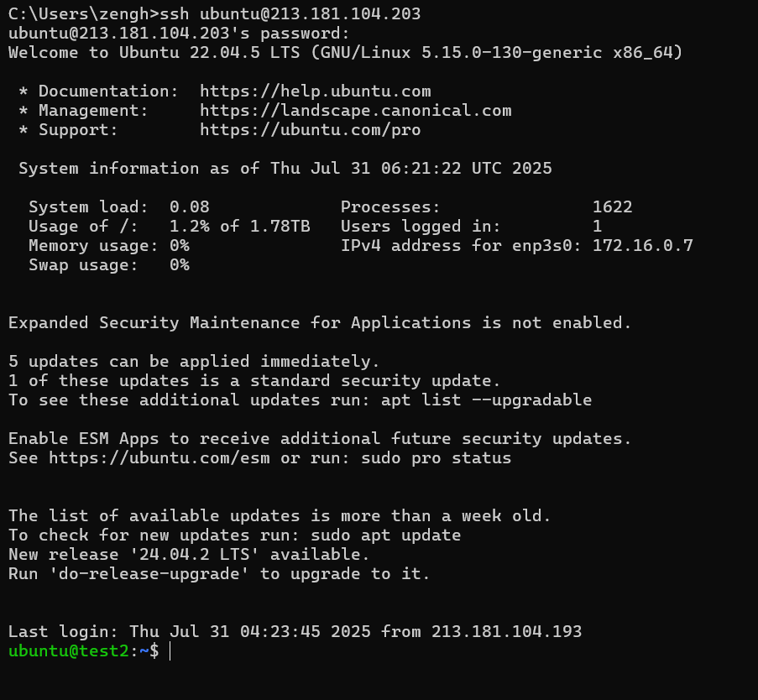758x700 pixels.
Task: Click the 'Welcome to Ubuntu 22.04.5 LTS' line
Action: (345, 53)
